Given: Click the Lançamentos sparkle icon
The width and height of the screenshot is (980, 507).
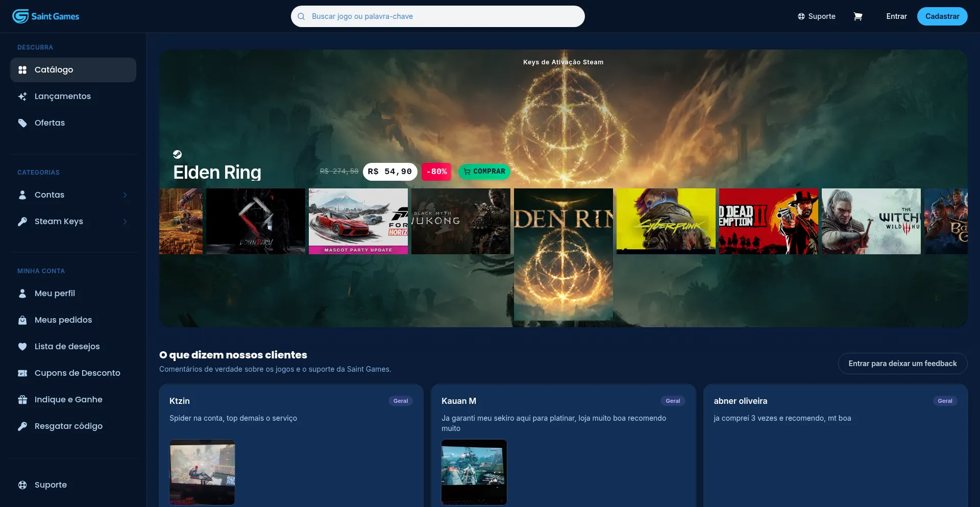Looking at the screenshot, I should (22, 96).
